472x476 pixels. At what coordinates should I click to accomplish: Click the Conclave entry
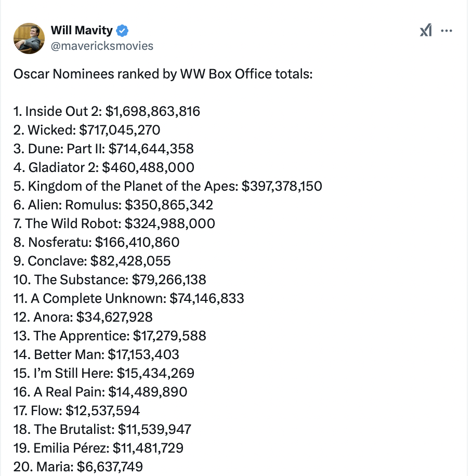(91, 261)
